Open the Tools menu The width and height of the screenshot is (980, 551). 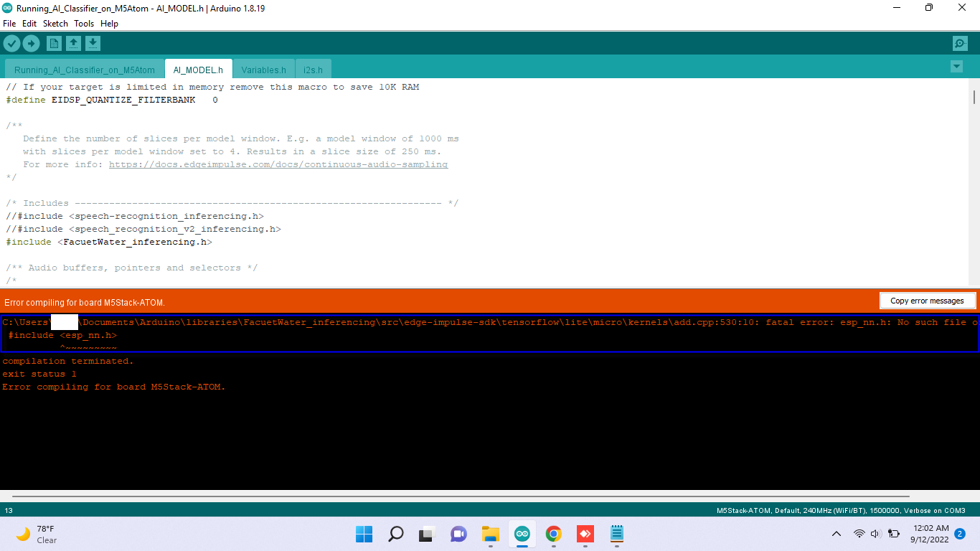click(84, 24)
